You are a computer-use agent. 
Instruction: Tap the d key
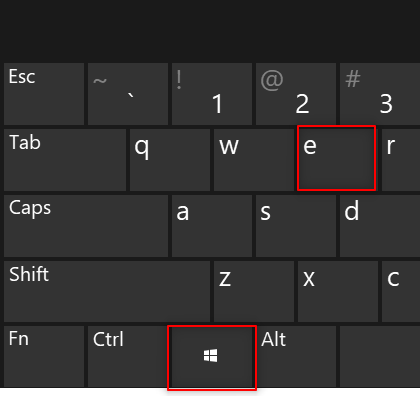(x=380, y=226)
